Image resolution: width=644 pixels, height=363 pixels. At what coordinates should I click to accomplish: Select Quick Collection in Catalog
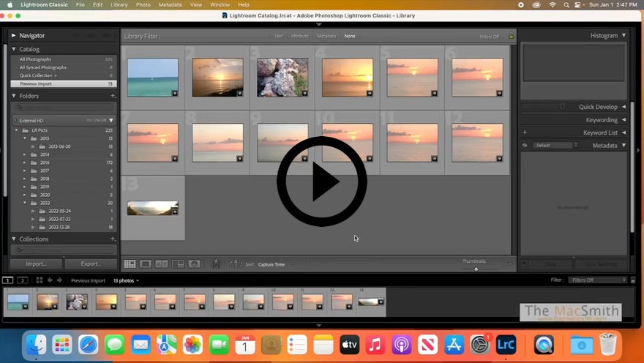point(64,75)
